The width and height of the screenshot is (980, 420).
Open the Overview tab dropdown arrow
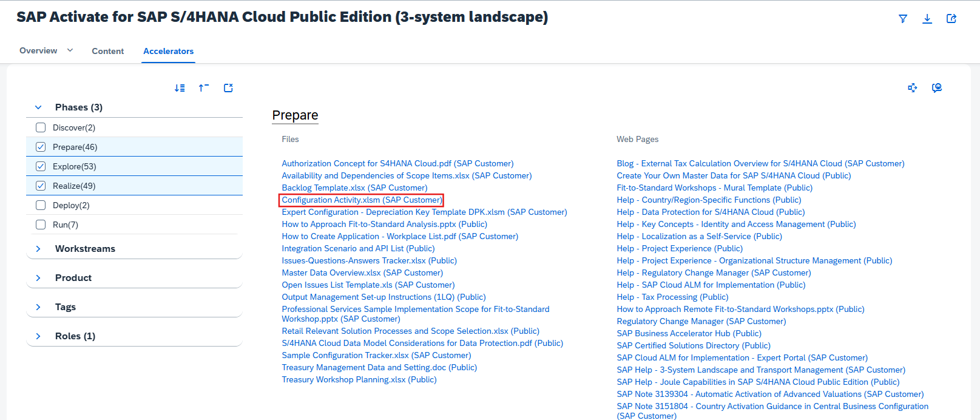tap(70, 50)
